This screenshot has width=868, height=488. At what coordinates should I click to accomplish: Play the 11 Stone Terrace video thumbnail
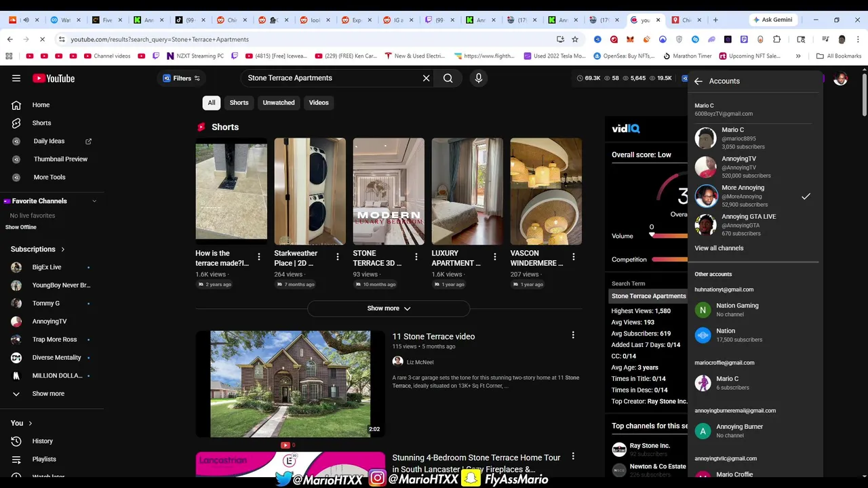[290, 384]
